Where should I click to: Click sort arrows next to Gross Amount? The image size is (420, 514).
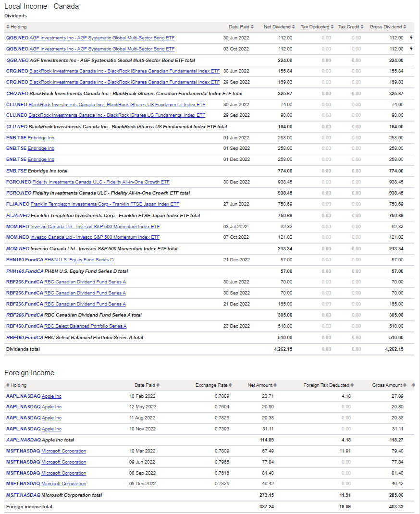[405, 385]
